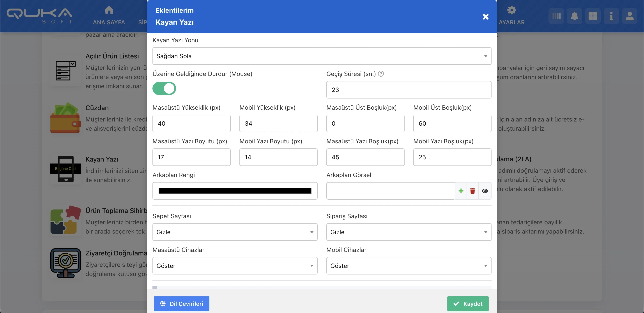644x313 pixels.
Task: Open the info icon in header
Action: click(x=611, y=16)
